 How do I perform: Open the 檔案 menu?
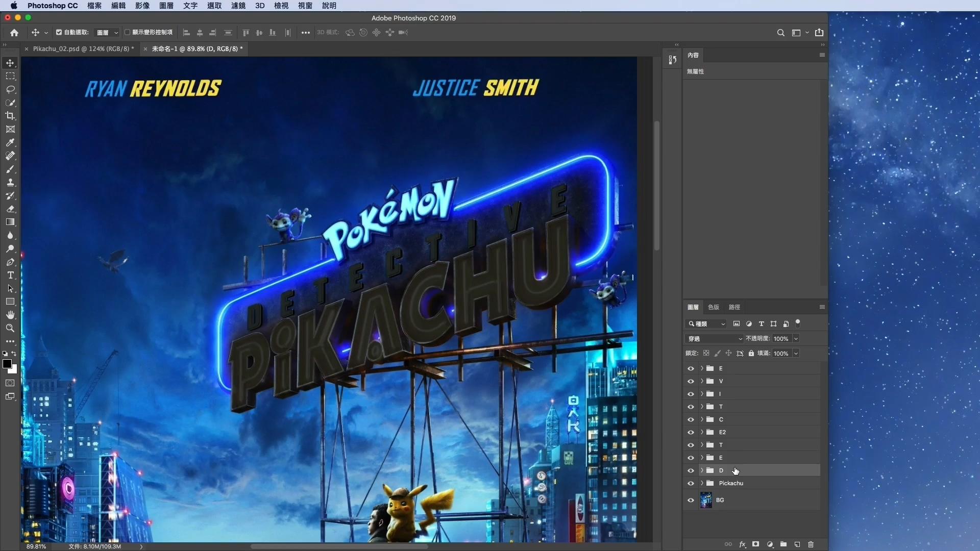94,6
